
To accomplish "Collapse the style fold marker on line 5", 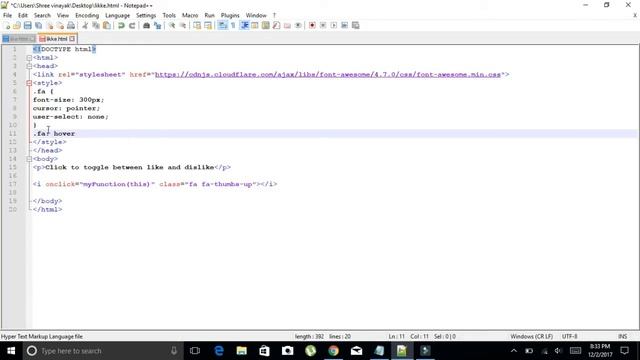I will pyautogui.click(x=29, y=83).
